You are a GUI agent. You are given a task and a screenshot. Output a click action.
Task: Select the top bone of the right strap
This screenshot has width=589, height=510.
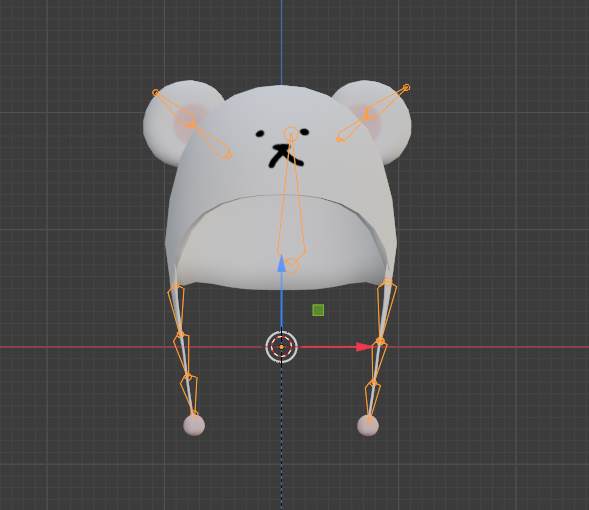tap(386, 311)
